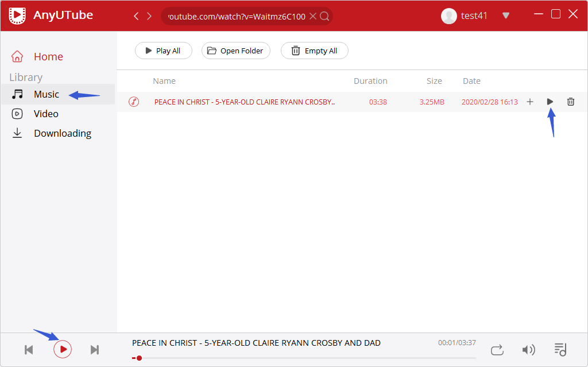Expand the account dropdown arrow
The width and height of the screenshot is (588, 367).
point(506,16)
